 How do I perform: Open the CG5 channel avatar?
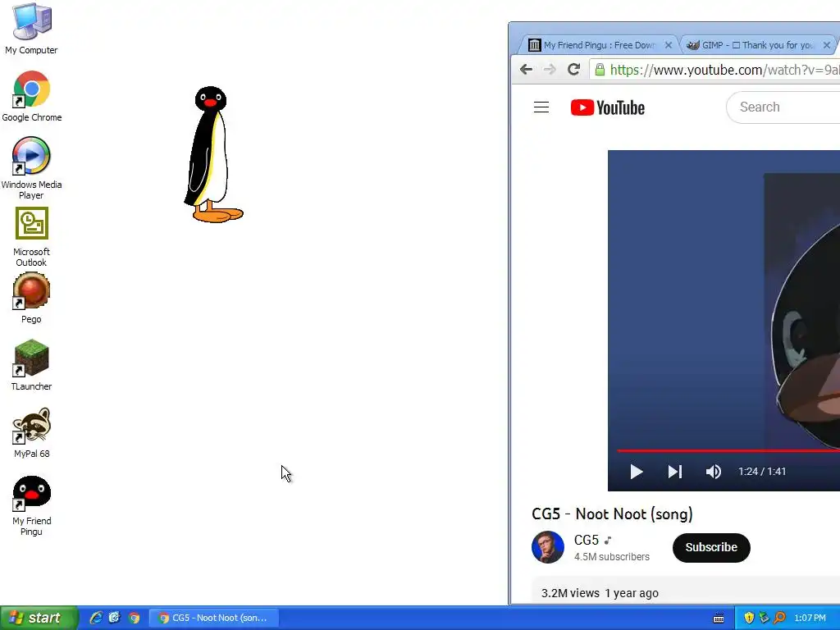click(547, 547)
